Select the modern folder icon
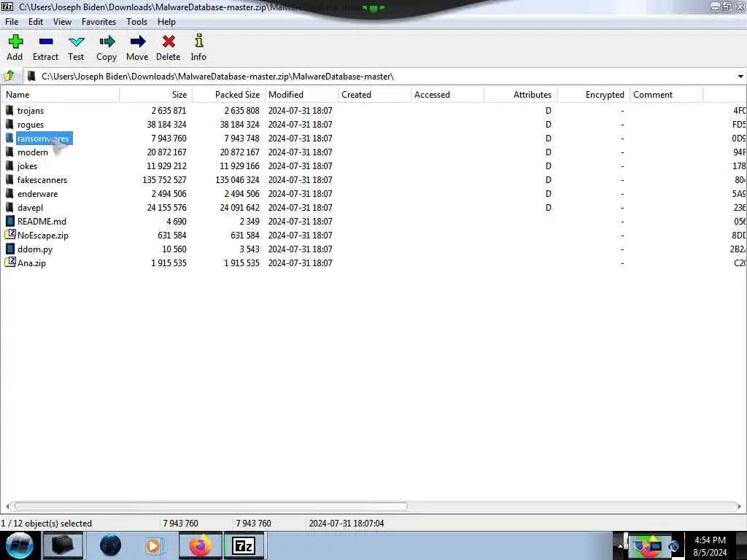This screenshot has width=747, height=560. 9,152
